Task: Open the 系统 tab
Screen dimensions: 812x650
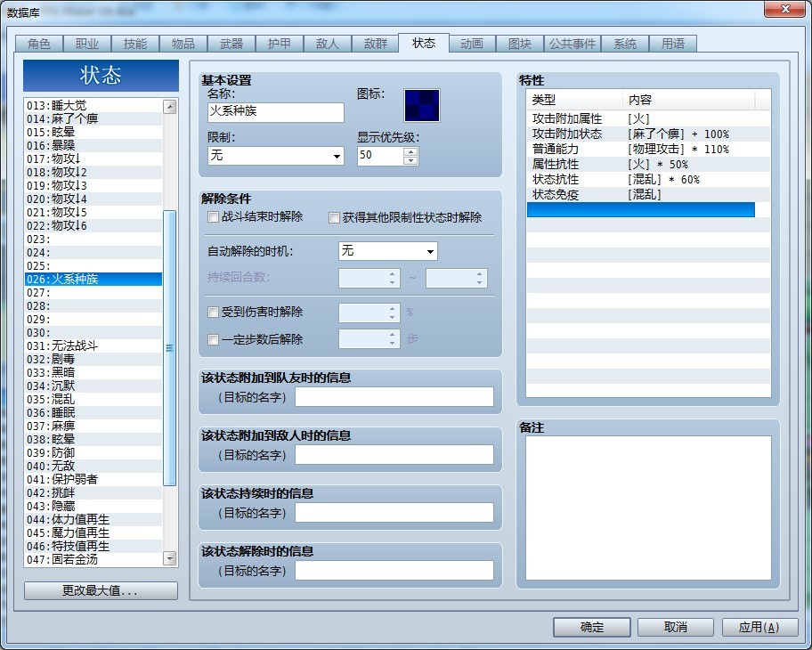Action: click(x=625, y=44)
